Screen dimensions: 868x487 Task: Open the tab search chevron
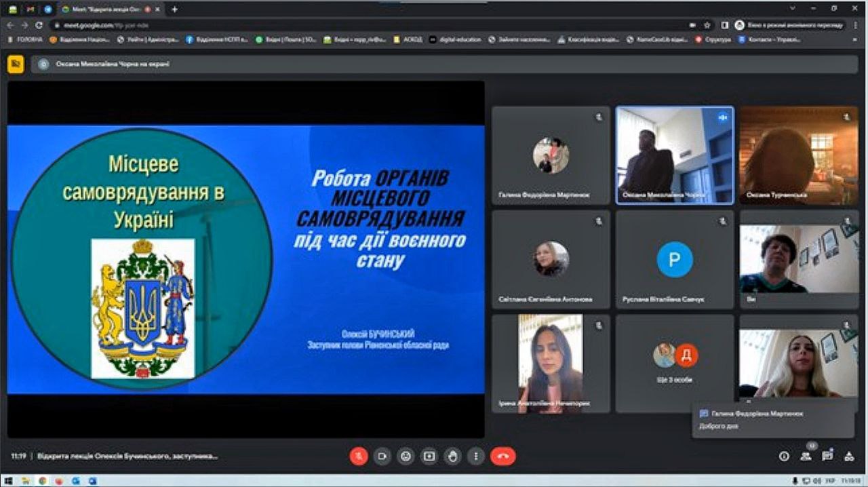[x=793, y=9]
